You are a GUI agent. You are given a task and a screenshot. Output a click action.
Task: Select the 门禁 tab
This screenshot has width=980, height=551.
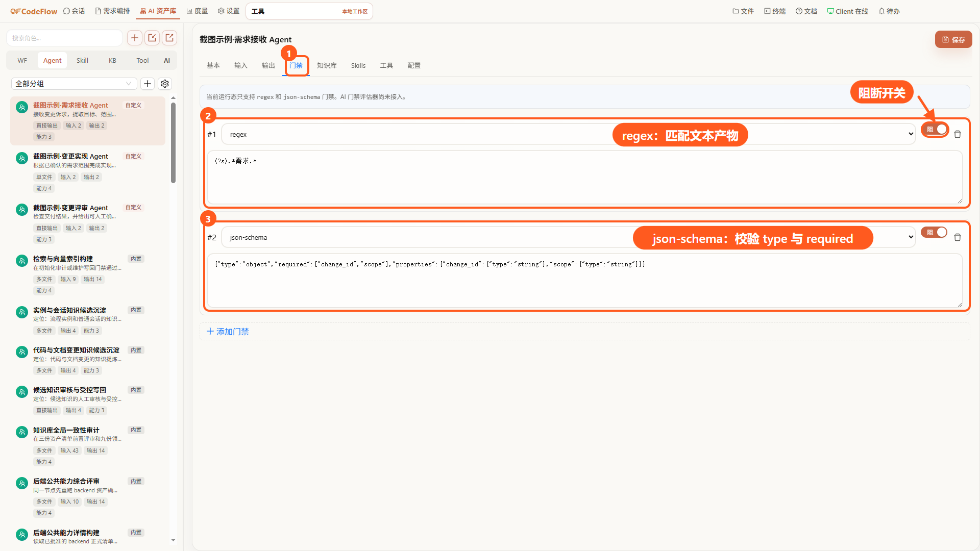pos(296,65)
